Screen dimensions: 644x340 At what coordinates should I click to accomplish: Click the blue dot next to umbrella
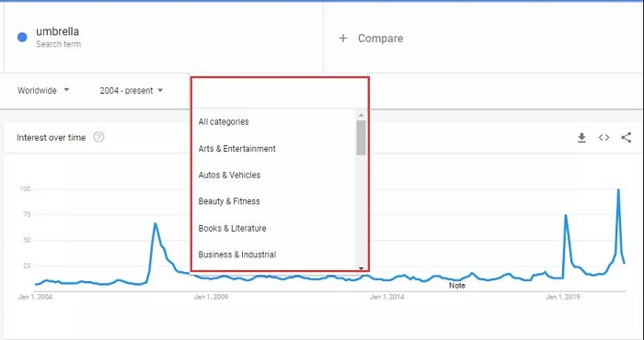(22, 38)
